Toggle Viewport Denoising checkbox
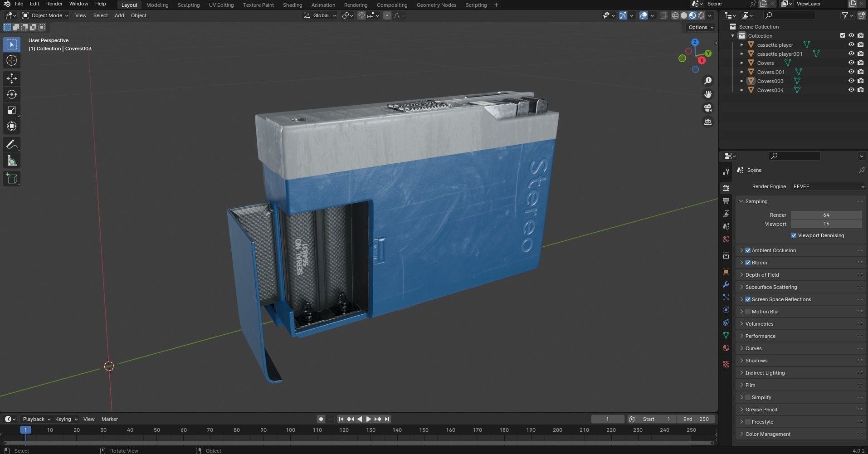The height and width of the screenshot is (454, 868). (x=794, y=235)
